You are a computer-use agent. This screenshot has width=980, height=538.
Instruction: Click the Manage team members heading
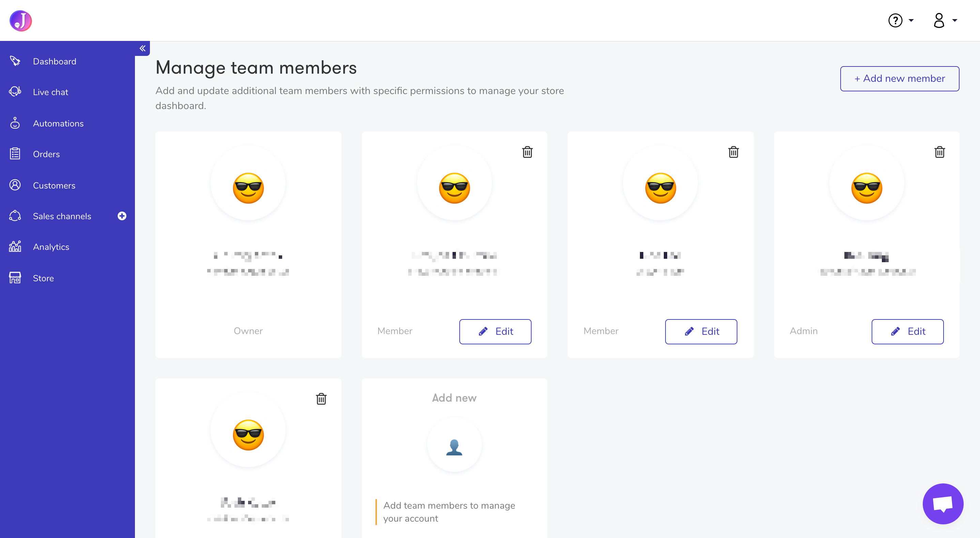pos(256,68)
